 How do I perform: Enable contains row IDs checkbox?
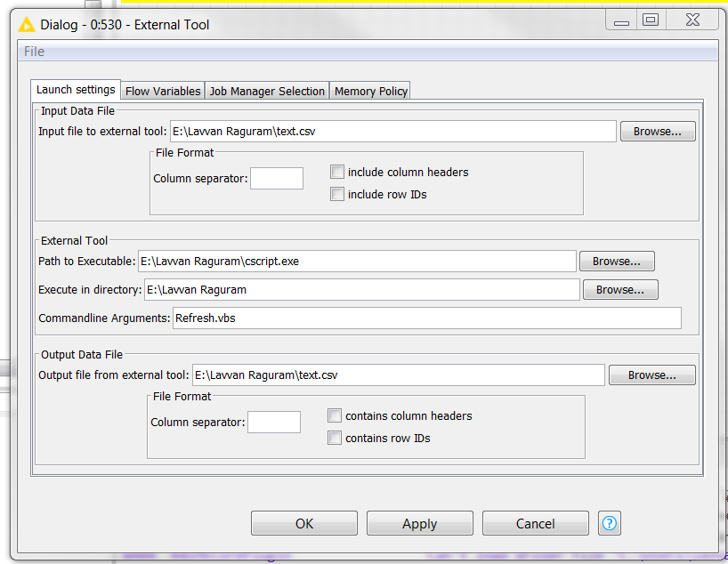(335, 438)
